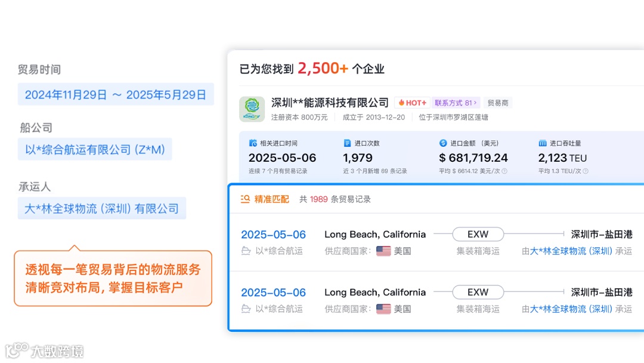The height and width of the screenshot is (363, 644).
Task: Open the 承运人 carrier filter field
Action: pos(101,208)
